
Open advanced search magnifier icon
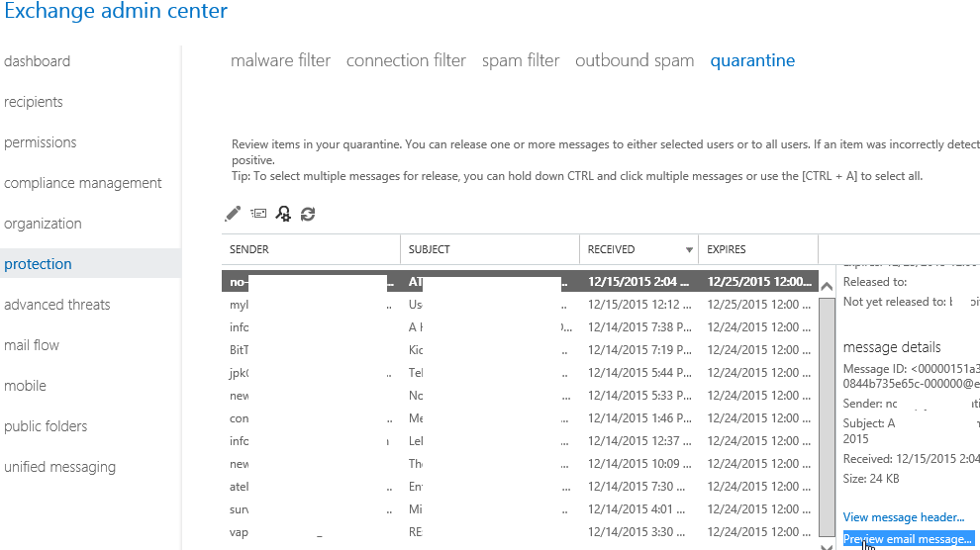283,213
